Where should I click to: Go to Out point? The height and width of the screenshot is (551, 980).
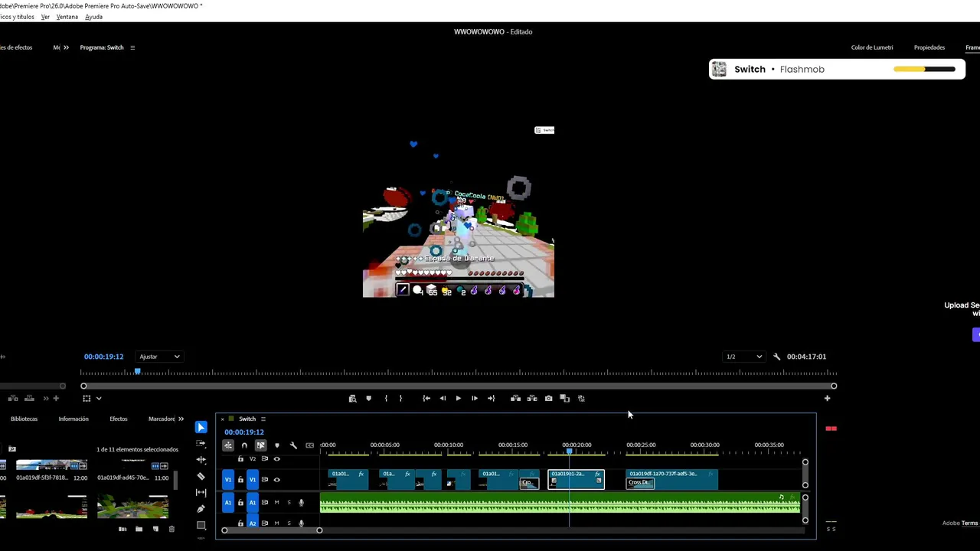point(492,399)
